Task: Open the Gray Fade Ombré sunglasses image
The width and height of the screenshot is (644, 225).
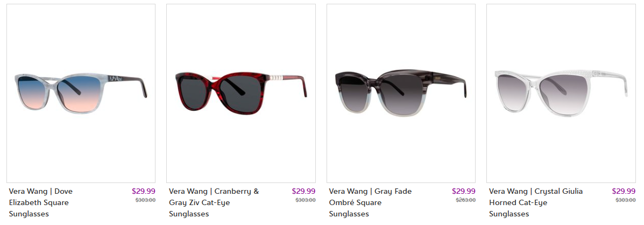Action: [401, 93]
